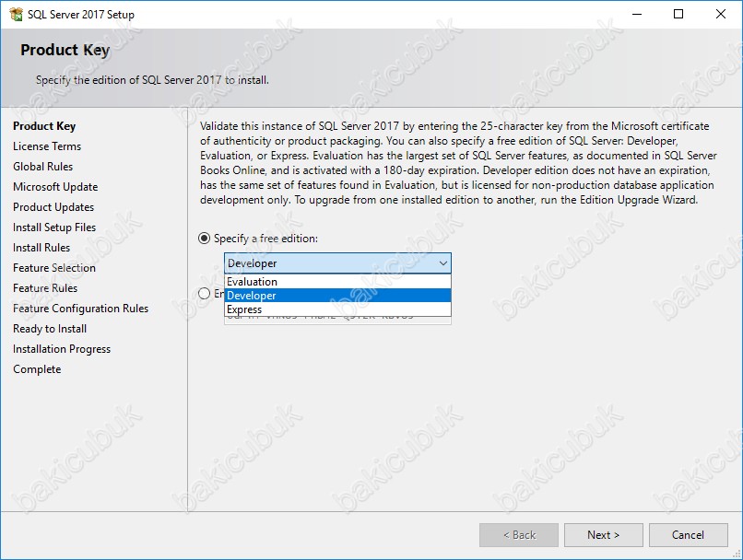Click the Install Rules step in sidebar
Screen dimensions: 743x560
tap(41, 248)
